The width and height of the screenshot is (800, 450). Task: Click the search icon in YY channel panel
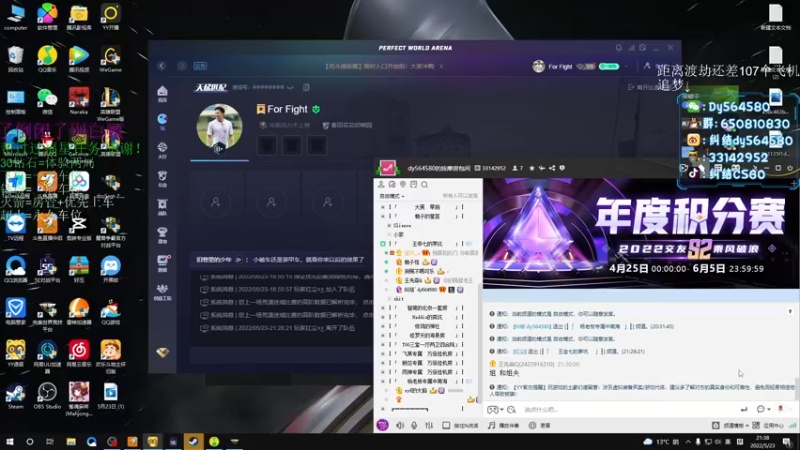click(x=424, y=185)
